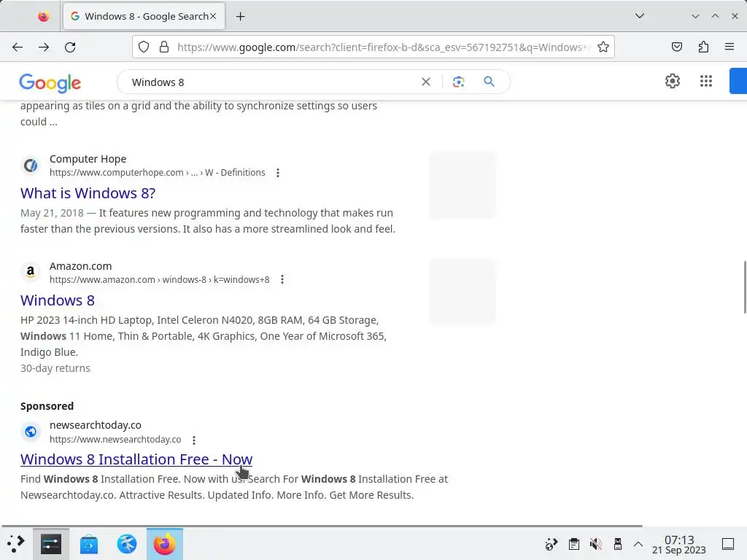Screen dimensions: 747x560
Task: Open the Amazon Windows 8 result
Action: (57, 300)
